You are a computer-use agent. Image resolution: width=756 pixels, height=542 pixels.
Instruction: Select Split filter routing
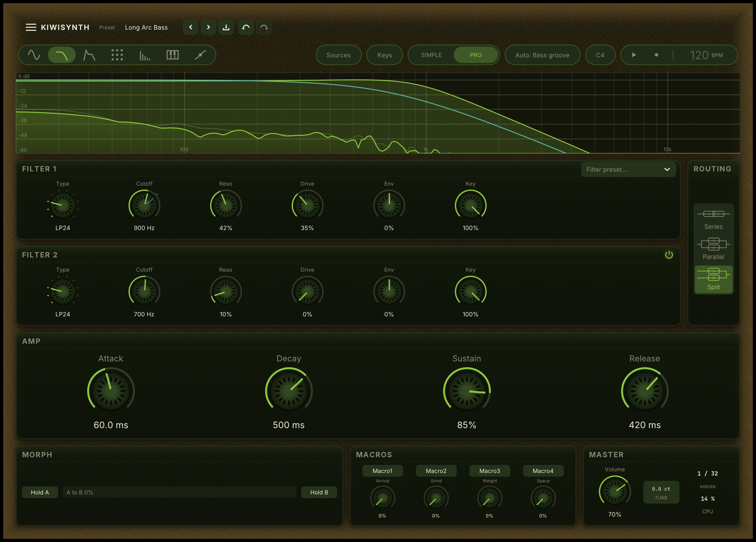coord(713,280)
